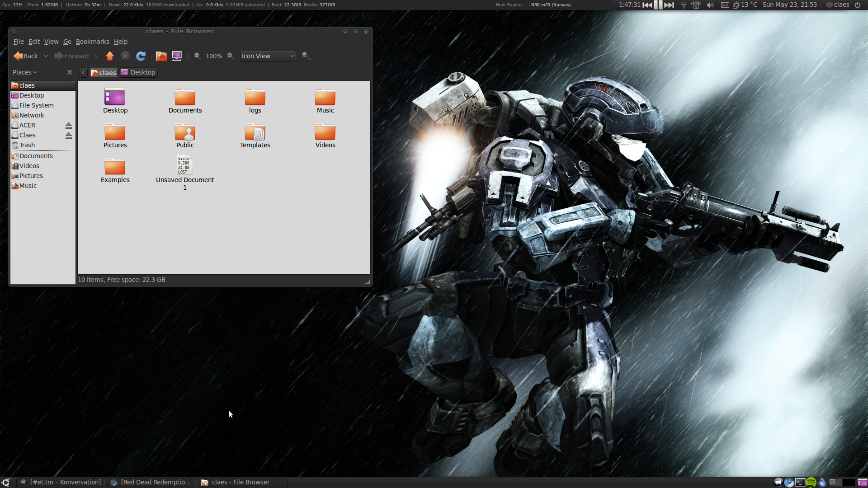This screenshot has width=868, height=488.
Task: Open the Places pane selector dropdown
Action: 25,72
